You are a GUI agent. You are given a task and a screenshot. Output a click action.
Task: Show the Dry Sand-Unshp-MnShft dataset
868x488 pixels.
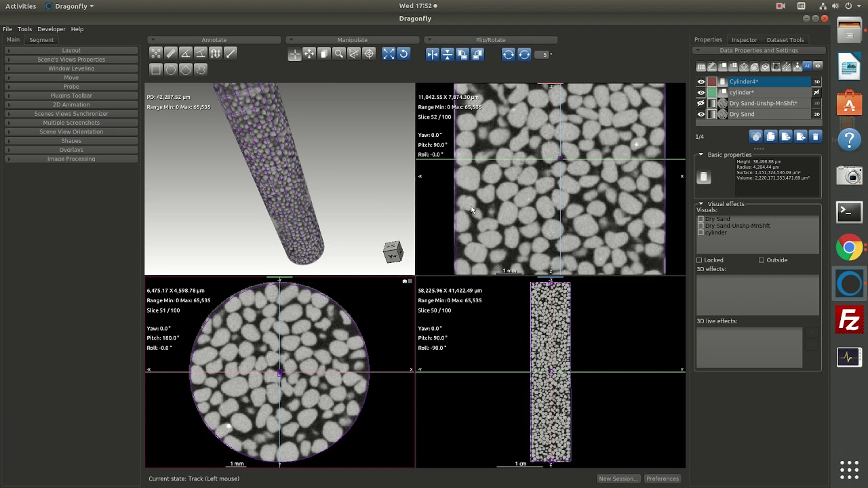[x=701, y=103]
